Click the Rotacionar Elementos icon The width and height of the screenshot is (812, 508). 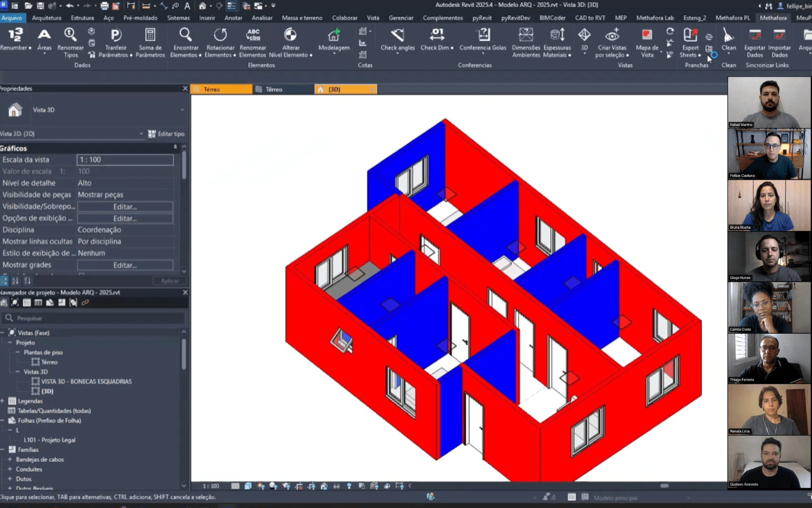coord(220,35)
